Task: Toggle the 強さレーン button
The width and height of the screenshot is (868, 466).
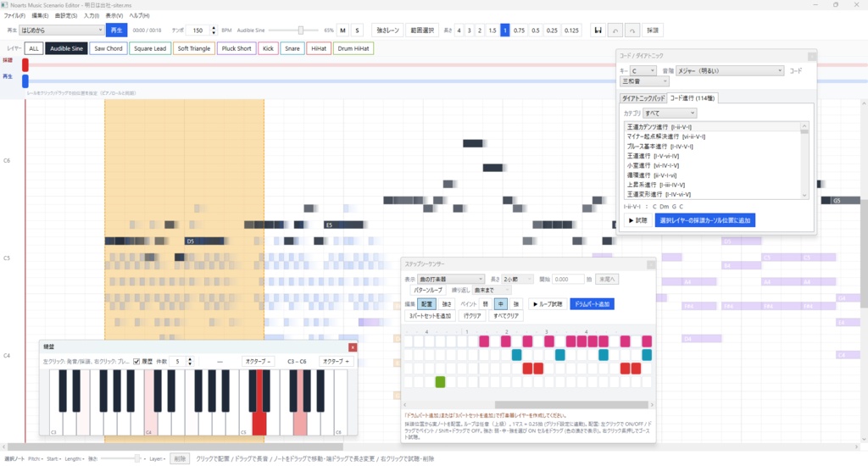Action: click(387, 31)
